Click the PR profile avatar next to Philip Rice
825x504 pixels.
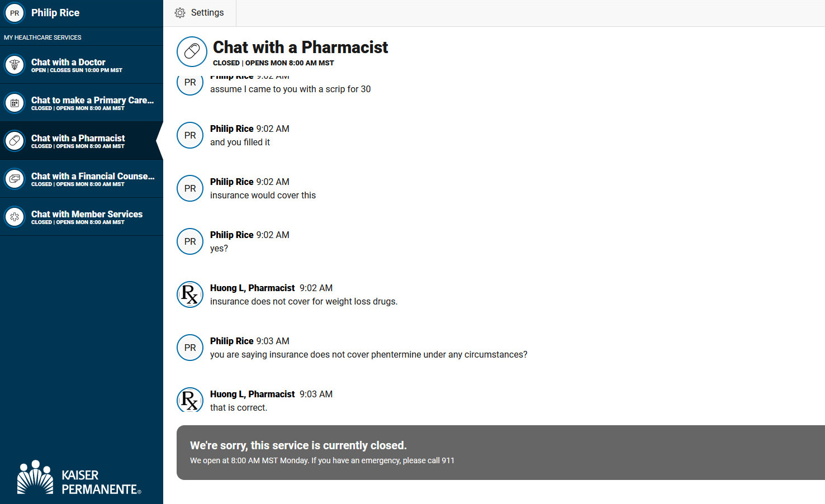(15, 13)
